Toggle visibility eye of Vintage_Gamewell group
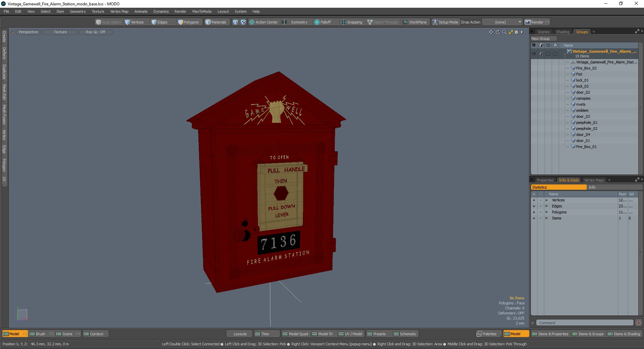644x349 pixels. [534, 54]
